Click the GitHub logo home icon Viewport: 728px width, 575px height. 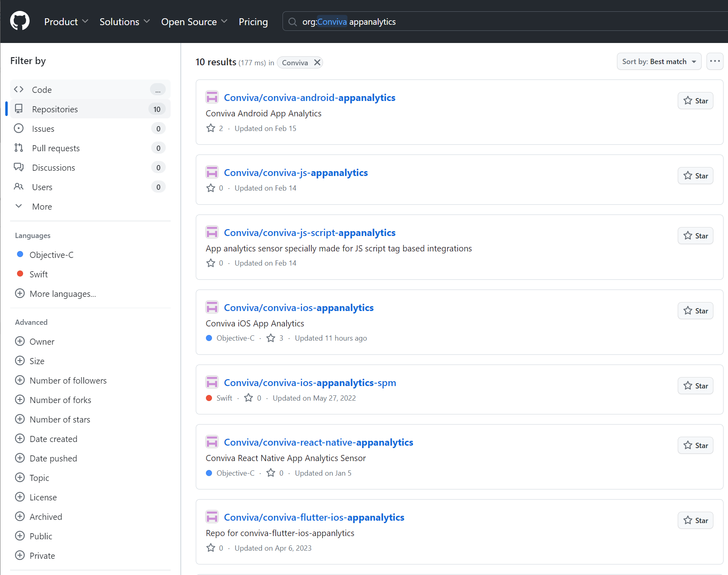20,21
